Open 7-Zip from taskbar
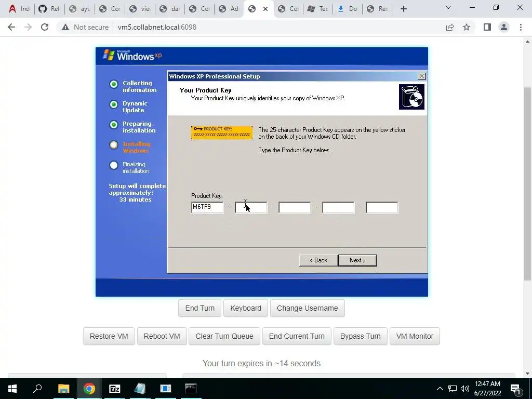 pos(114,389)
